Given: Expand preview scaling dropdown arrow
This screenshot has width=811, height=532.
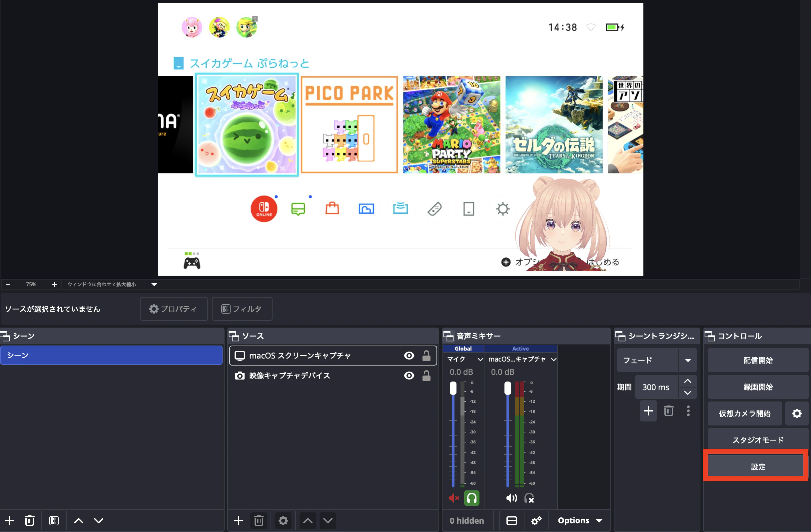Looking at the screenshot, I should (x=154, y=284).
